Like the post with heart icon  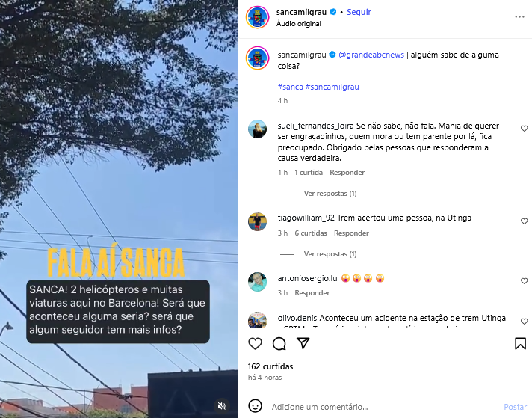coord(255,344)
